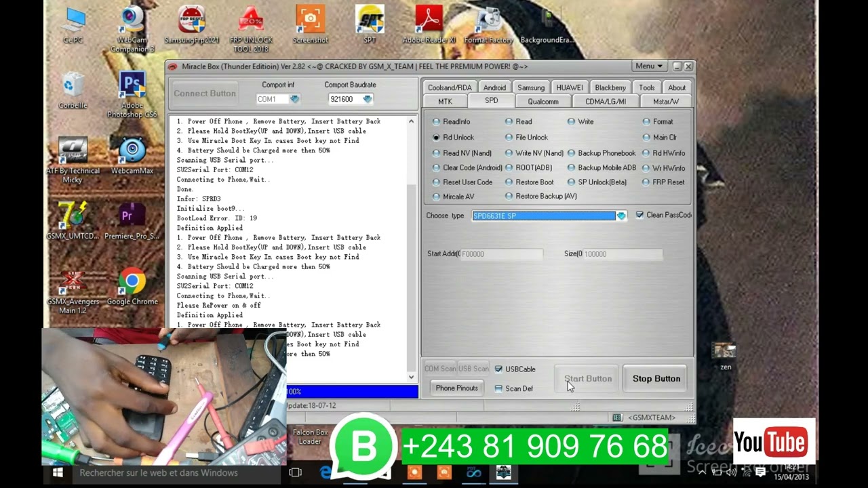Click the blue infinity-logo taskbar icon
Screen dimensions: 868x488
(x=473, y=472)
